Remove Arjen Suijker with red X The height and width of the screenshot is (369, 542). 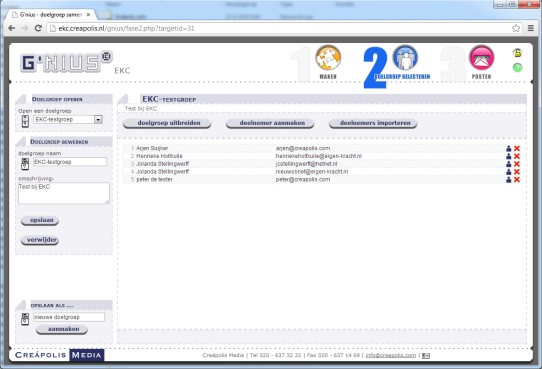point(517,148)
